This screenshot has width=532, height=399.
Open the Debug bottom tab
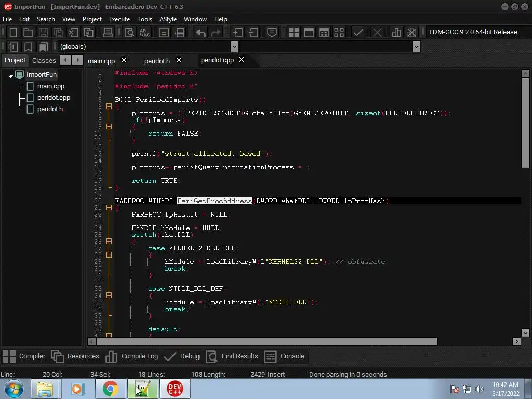click(x=182, y=356)
